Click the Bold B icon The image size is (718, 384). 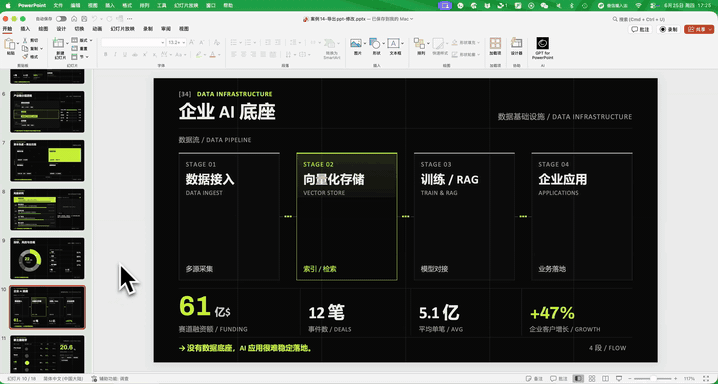click(x=105, y=54)
